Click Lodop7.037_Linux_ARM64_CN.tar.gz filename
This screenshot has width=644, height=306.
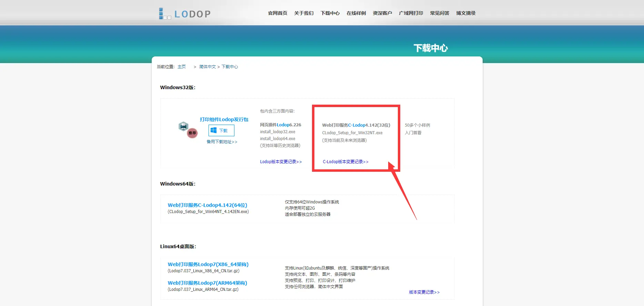(x=203, y=289)
